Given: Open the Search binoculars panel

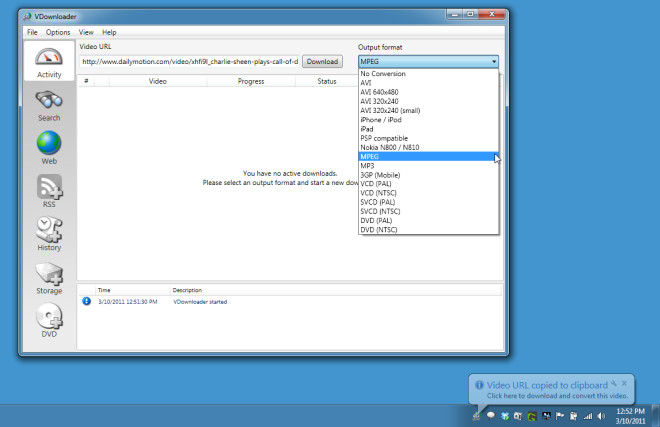Looking at the screenshot, I should pos(49,106).
